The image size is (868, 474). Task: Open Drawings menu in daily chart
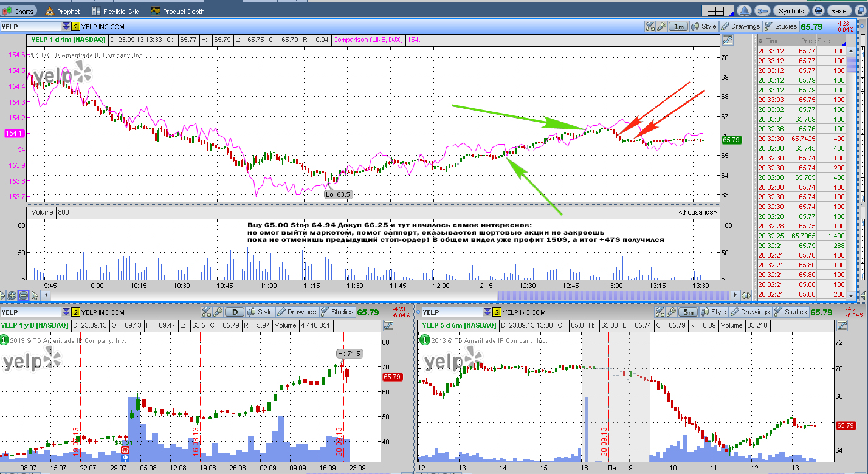tap(297, 312)
